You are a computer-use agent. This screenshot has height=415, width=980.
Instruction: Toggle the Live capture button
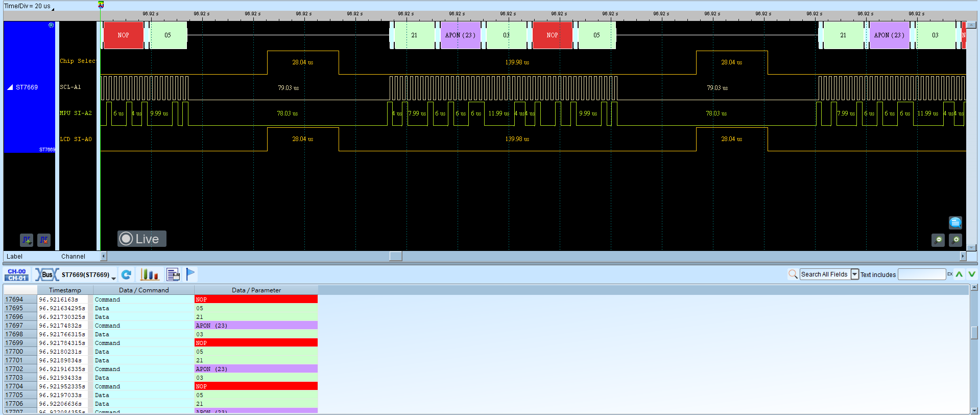click(x=142, y=239)
